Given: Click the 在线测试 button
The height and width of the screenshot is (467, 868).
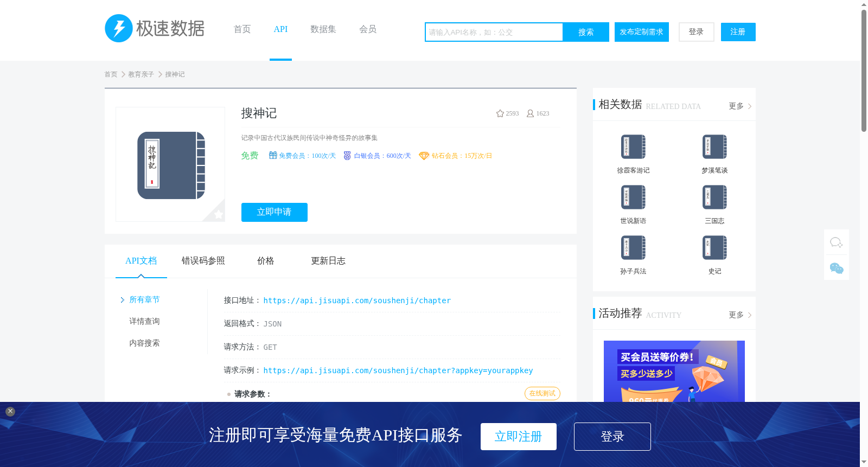Looking at the screenshot, I should (x=542, y=393).
